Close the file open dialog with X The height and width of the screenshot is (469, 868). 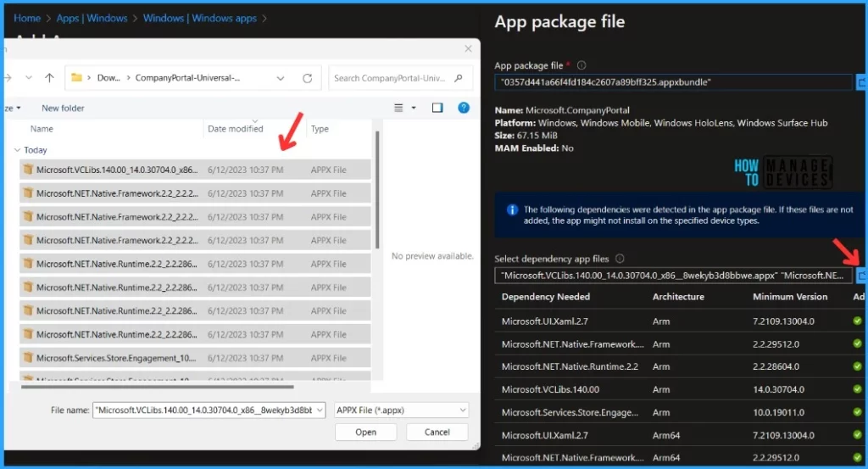(x=468, y=48)
